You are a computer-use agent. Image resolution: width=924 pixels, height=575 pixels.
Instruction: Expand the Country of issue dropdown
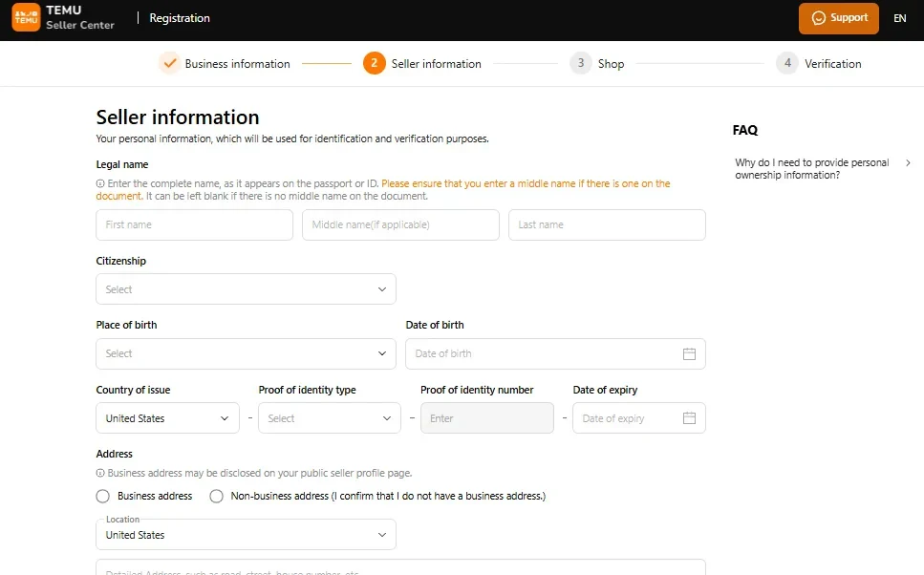(x=167, y=417)
